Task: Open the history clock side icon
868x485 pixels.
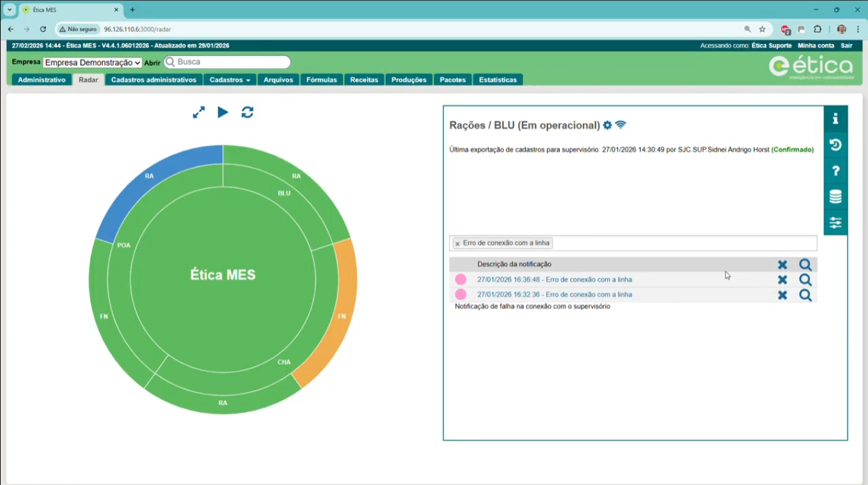Action: tap(835, 145)
